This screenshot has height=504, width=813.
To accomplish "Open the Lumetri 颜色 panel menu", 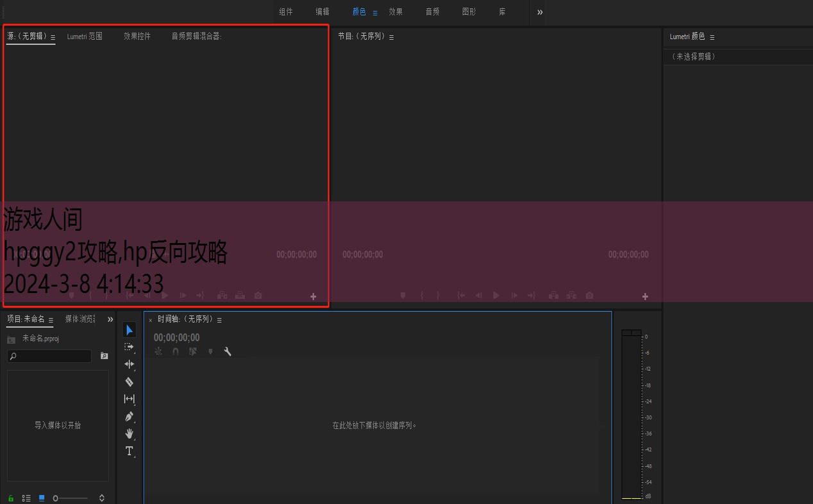I will [712, 37].
